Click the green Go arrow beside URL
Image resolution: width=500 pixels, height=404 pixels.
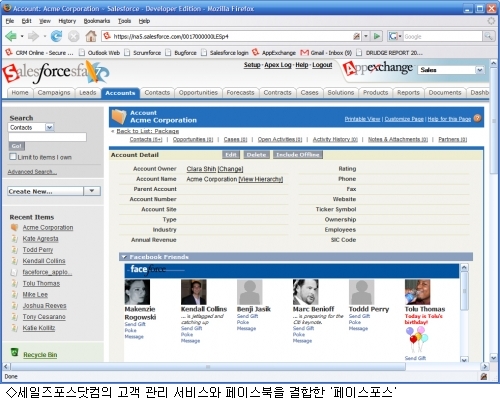[x=377, y=36]
